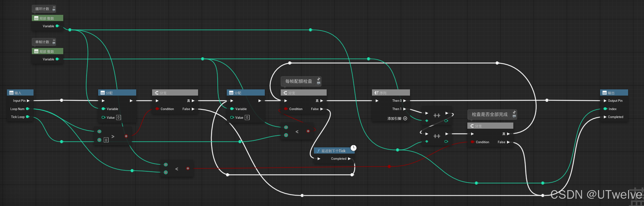The width and height of the screenshot is (644, 206).
Task: Select the 检查是否全部完成 comment text
Action: 490,114
